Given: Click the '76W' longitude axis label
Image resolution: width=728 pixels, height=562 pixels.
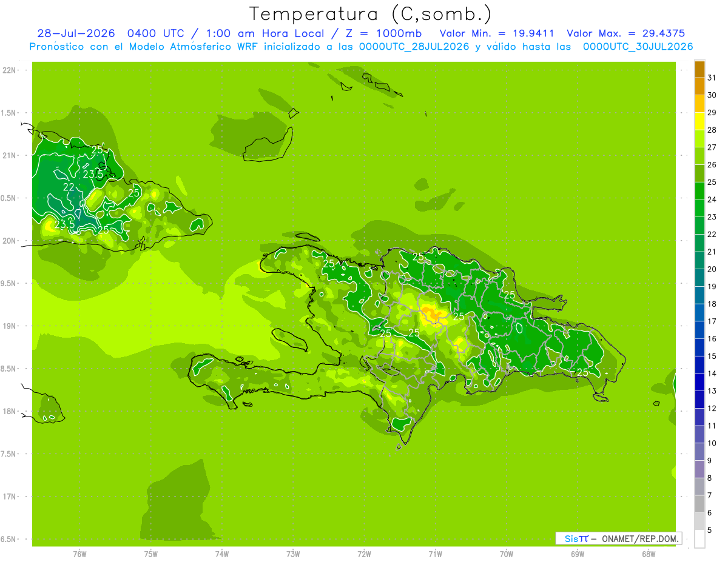Looking at the screenshot, I should [79, 554].
